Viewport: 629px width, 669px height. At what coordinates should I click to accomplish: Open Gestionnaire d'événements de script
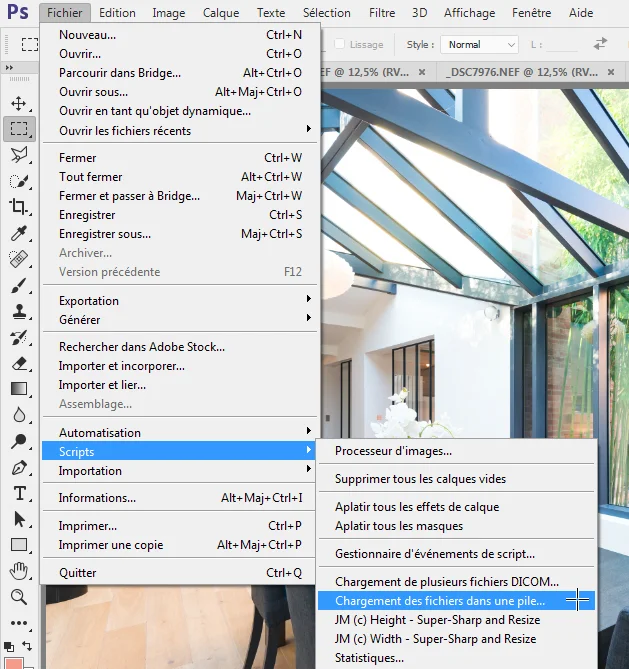(456, 554)
